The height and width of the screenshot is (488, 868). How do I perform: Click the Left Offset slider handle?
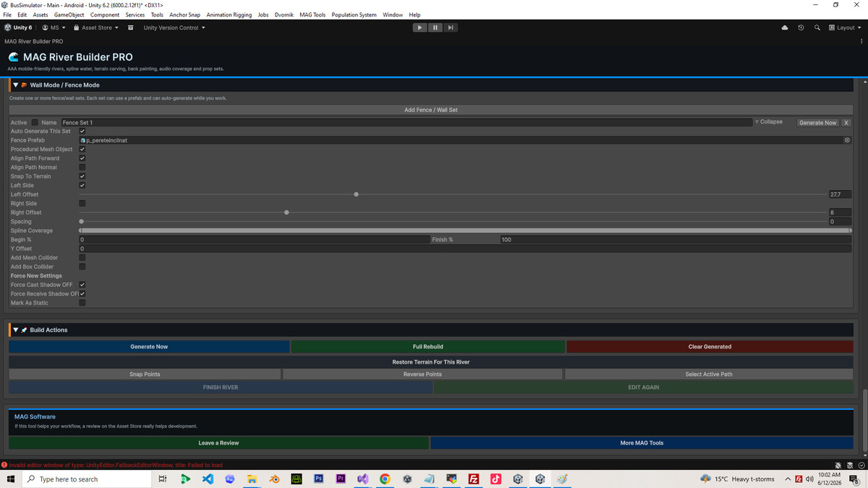pos(356,194)
